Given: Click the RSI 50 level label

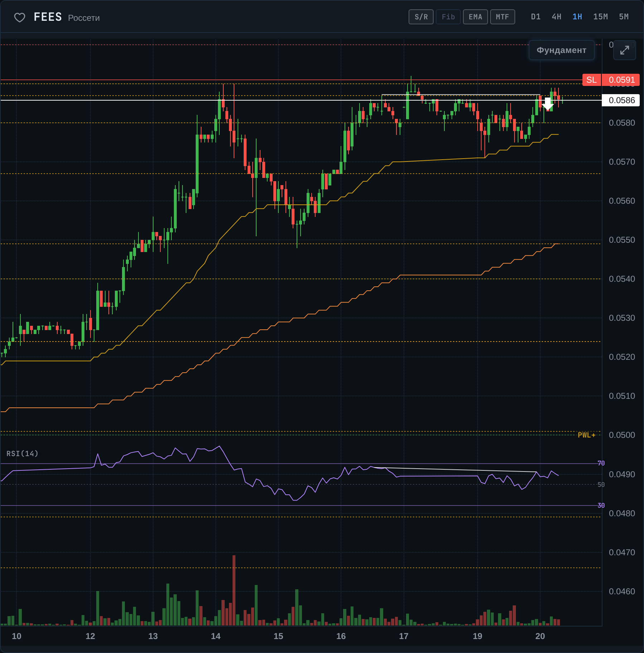Looking at the screenshot, I should tap(601, 485).
